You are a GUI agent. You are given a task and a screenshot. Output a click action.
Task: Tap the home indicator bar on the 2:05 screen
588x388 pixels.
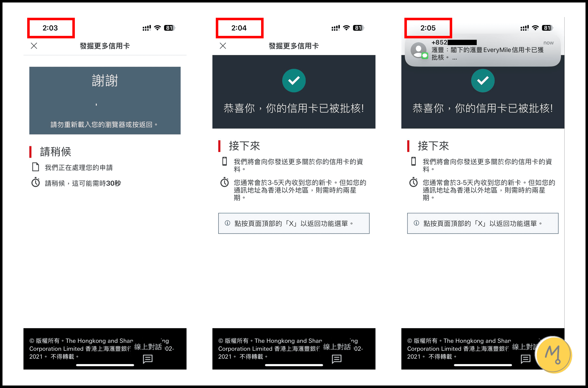pyautogui.click(x=483, y=365)
